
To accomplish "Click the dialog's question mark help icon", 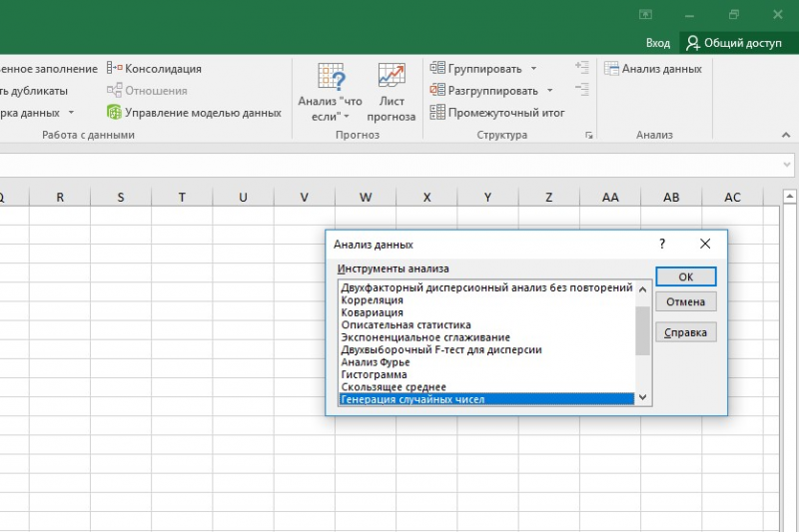I will point(662,244).
